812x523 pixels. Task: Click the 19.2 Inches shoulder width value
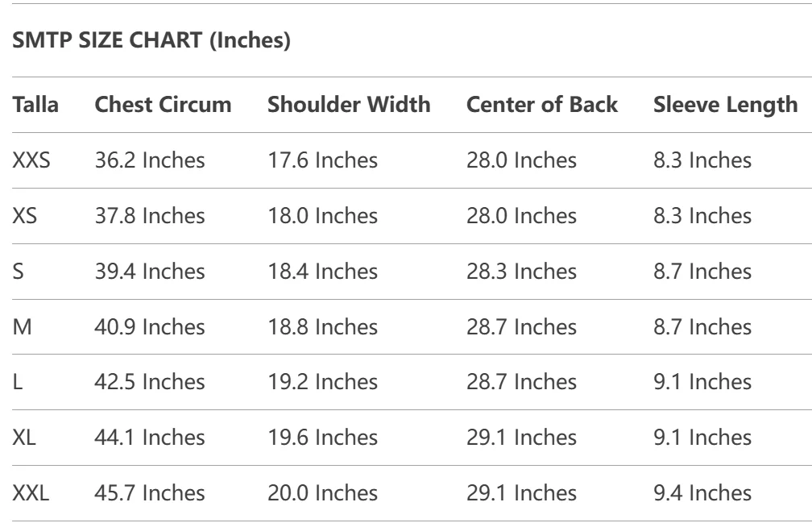[x=322, y=382]
